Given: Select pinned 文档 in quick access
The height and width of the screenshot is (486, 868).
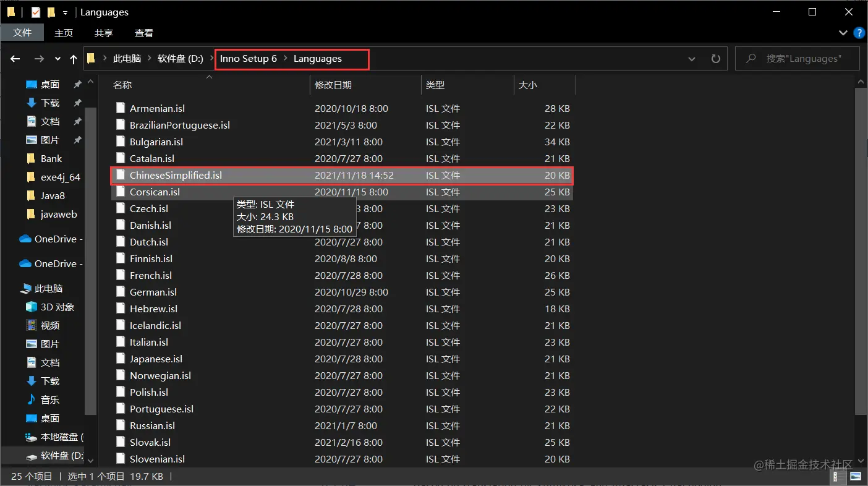Looking at the screenshot, I should pos(50,122).
